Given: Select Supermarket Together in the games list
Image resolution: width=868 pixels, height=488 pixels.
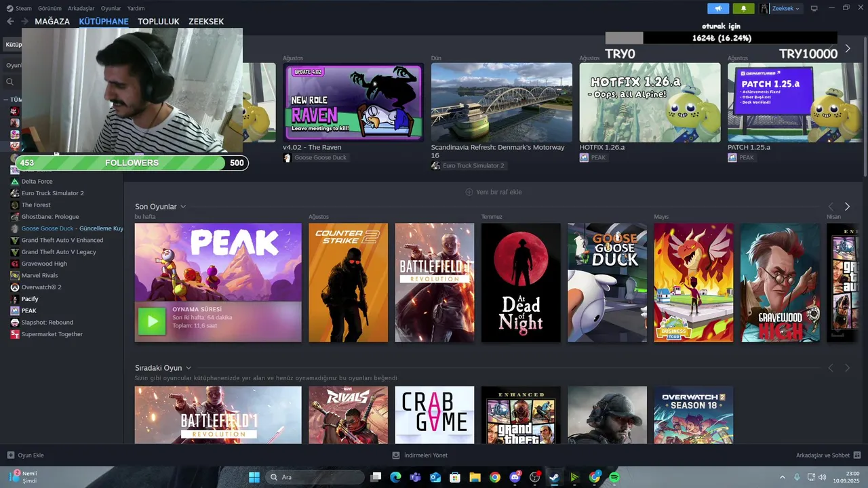Looking at the screenshot, I should pyautogui.click(x=52, y=334).
